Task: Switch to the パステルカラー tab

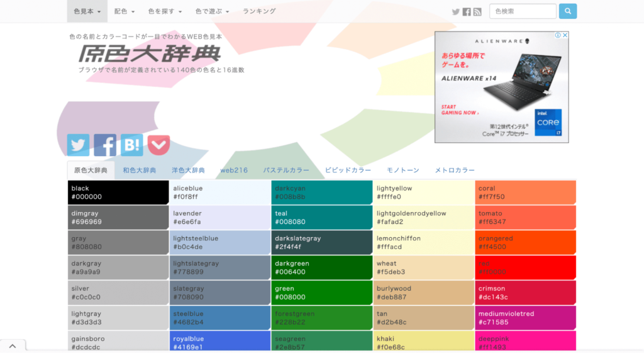Action: click(286, 170)
